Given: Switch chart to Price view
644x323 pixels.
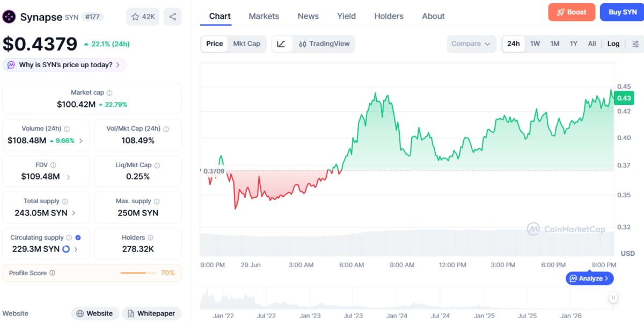Looking at the screenshot, I should (215, 44).
